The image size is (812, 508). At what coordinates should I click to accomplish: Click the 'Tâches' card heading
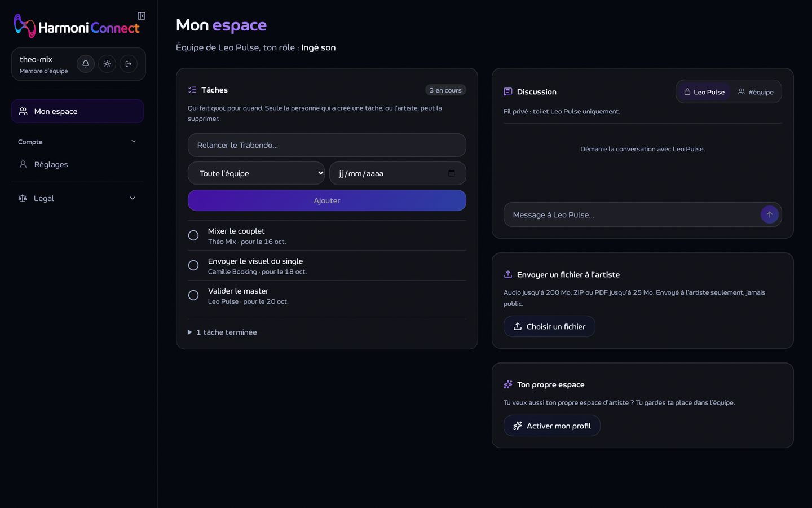coord(215,90)
